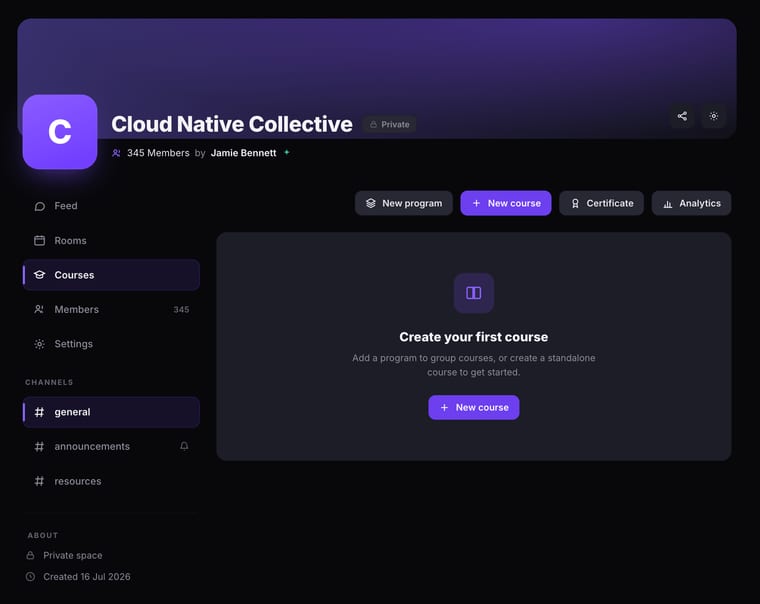Click the layers icon on New program
The height and width of the screenshot is (604, 760).
(371, 203)
